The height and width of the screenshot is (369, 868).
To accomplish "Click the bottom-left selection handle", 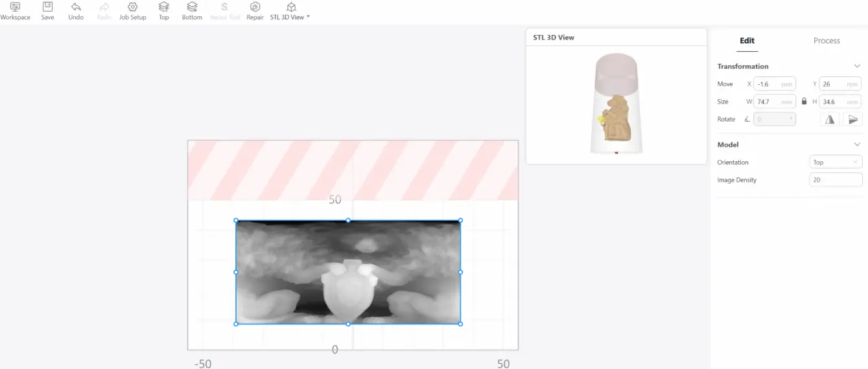I will [236, 324].
